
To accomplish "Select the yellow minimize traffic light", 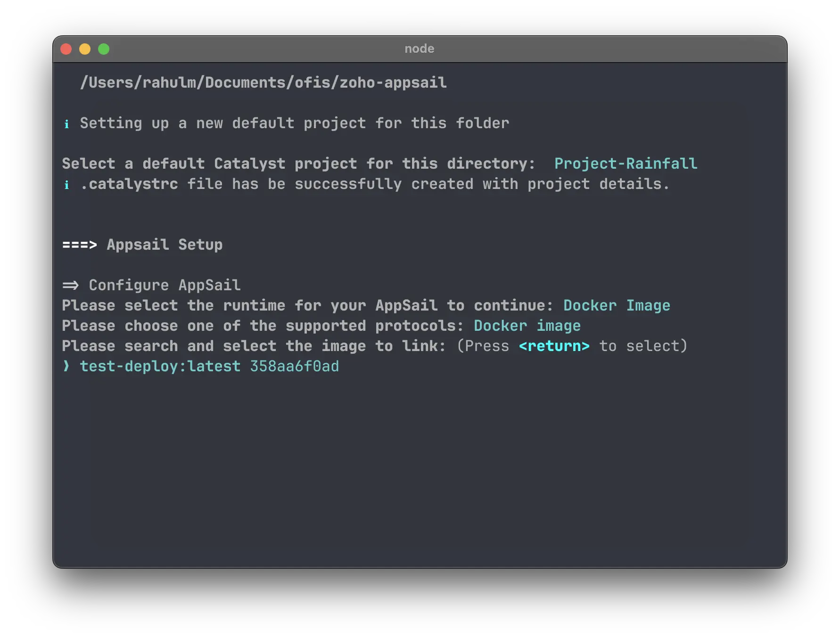I will click(x=85, y=49).
